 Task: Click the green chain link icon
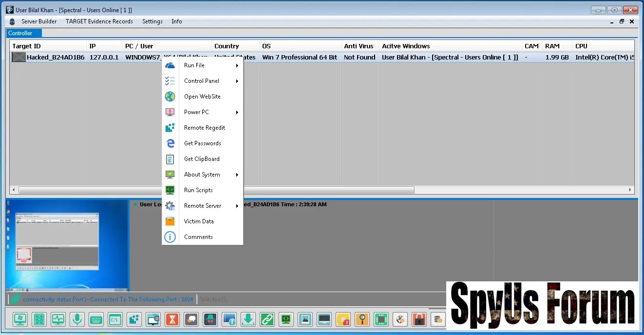(267, 319)
